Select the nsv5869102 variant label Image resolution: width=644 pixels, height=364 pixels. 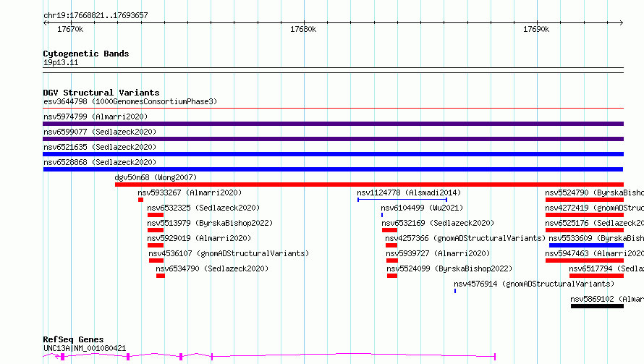pos(607,299)
